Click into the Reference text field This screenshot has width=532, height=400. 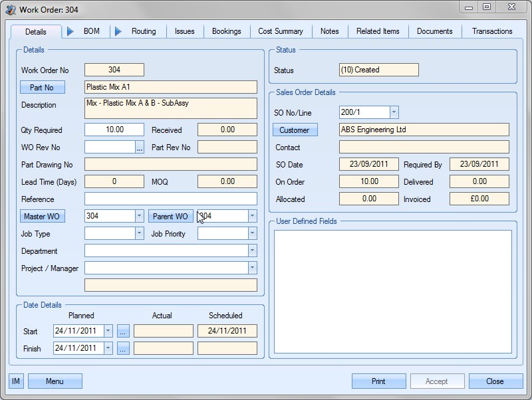170,199
